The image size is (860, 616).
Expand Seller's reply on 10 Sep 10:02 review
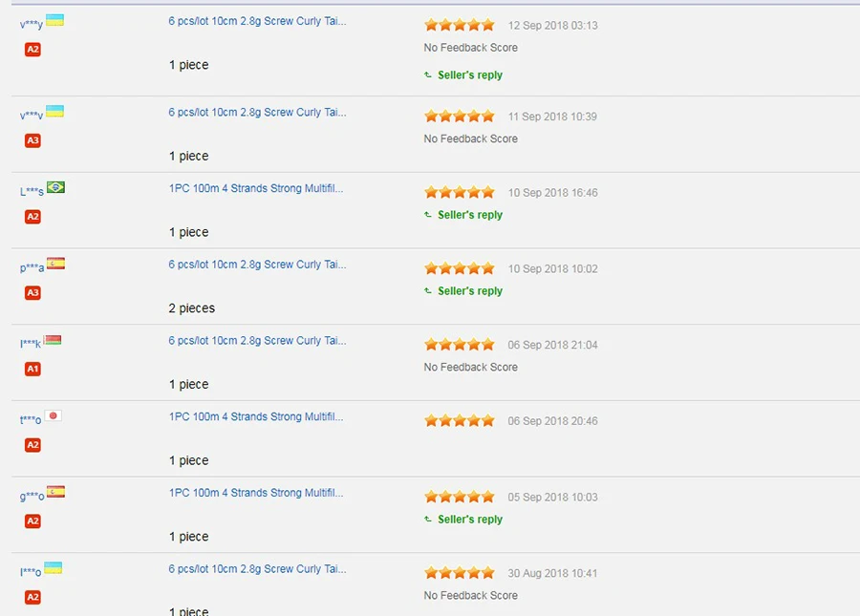(x=463, y=291)
